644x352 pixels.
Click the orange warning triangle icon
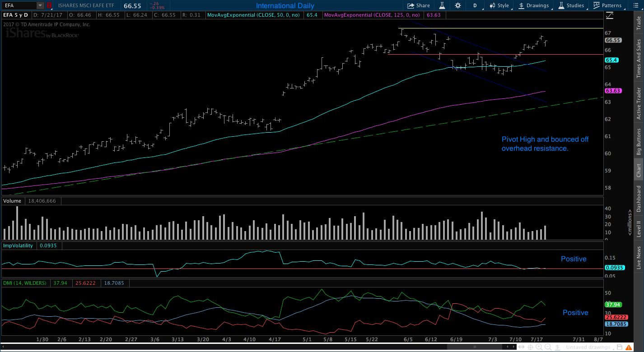pos(629,347)
